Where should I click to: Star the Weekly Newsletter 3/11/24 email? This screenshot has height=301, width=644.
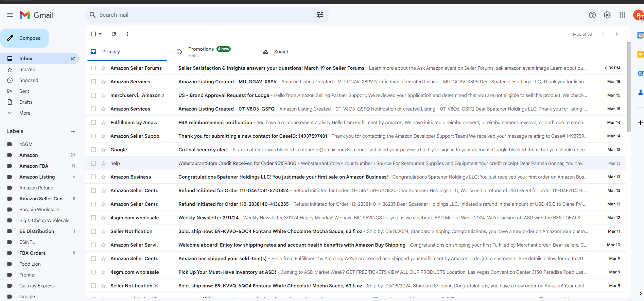pos(104,218)
